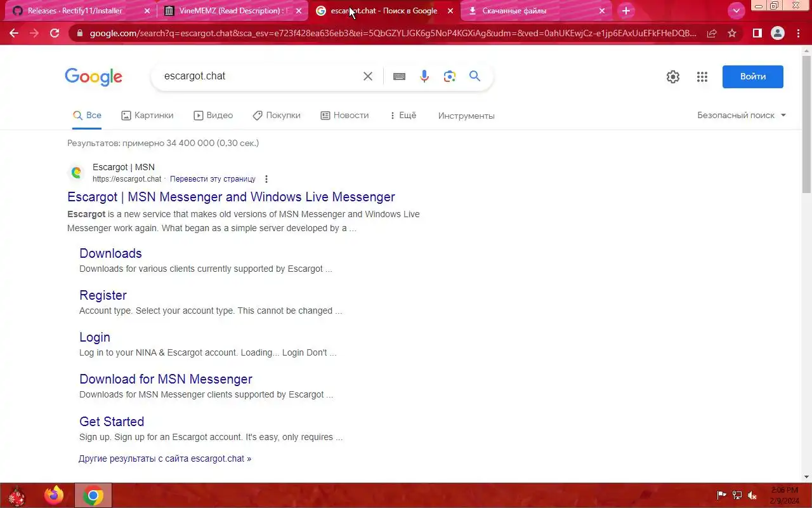Open Escargot | MSN Messenger result title
The image size is (812, 508).
(231, 197)
